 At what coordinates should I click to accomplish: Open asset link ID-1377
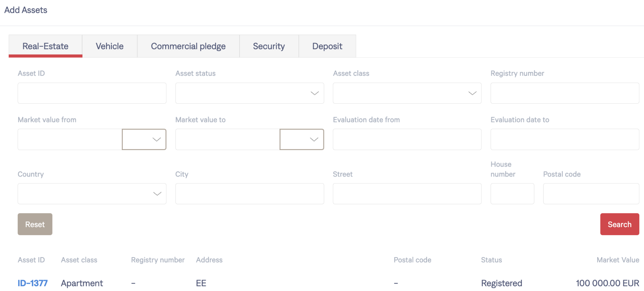pyautogui.click(x=33, y=283)
